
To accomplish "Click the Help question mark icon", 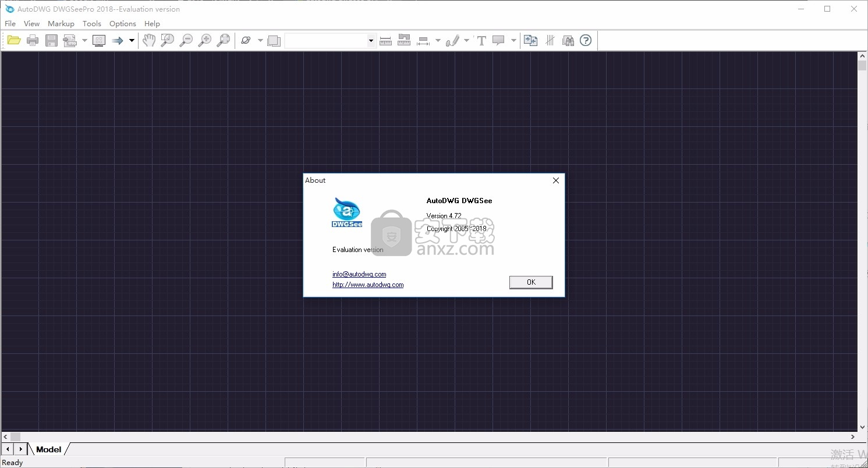I will (586, 40).
